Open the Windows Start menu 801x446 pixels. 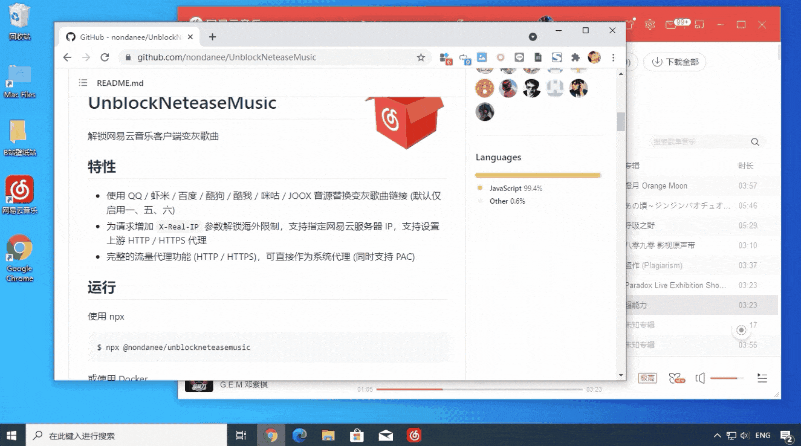point(12,435)
